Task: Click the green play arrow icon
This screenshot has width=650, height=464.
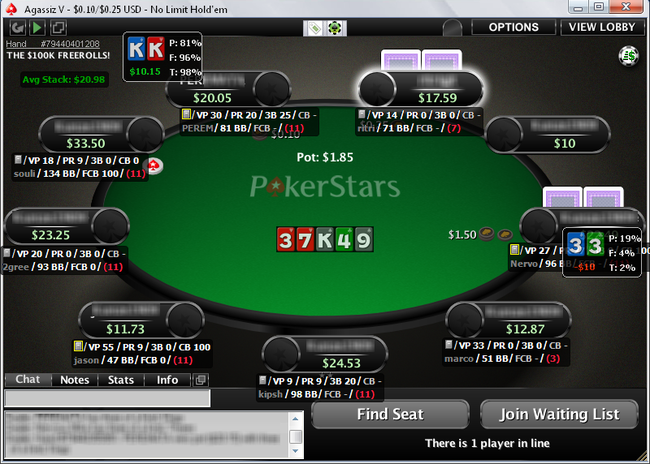Action: [37, 28]
